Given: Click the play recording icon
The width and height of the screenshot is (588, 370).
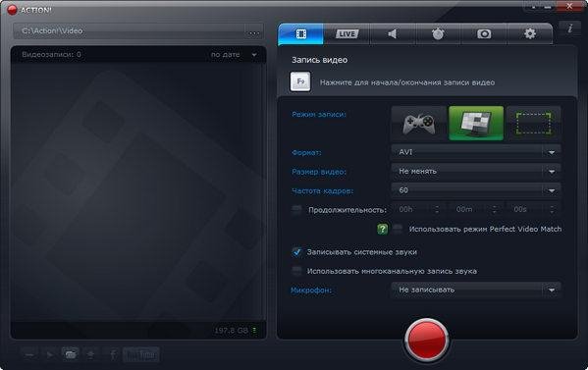Looking at the screenshot, I should pyautogui.click(x=50, y=354).
